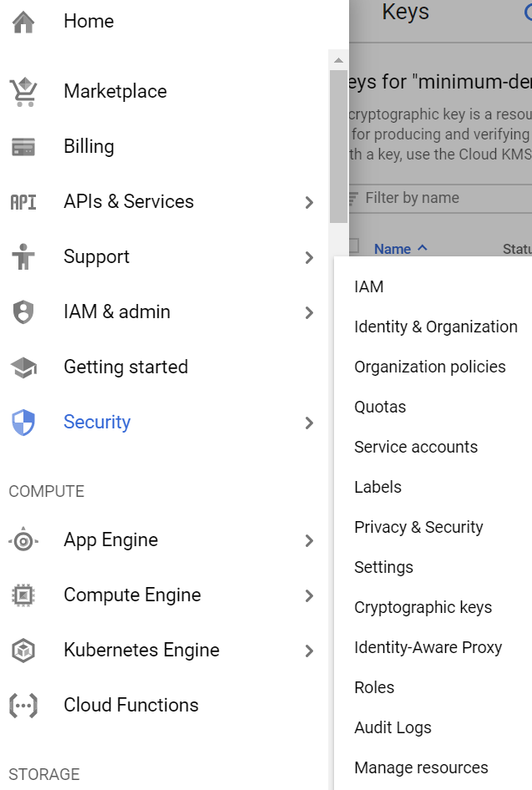
Task: Open Privacy & Security submenu entry
Action: pyautogui.click(x=418, y=528)
